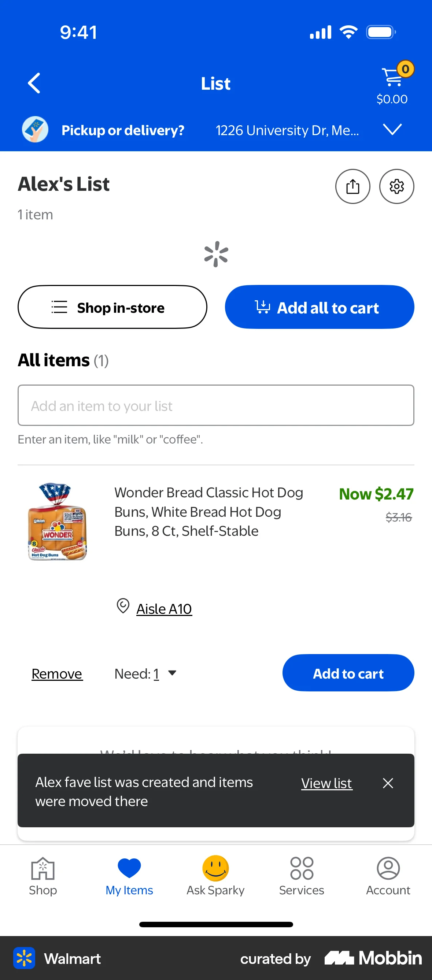
Task: Tap the share list icon
Action: point(352,186)
